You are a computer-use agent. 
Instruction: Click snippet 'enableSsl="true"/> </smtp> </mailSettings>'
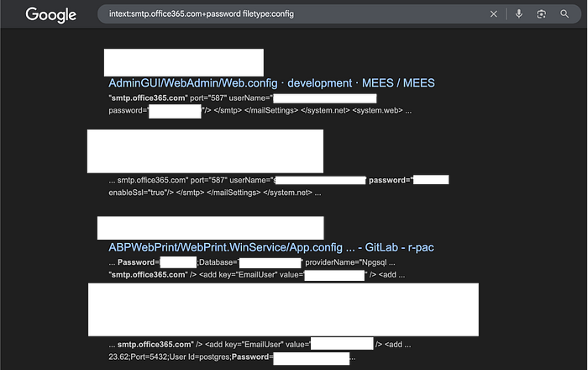point(185,193)
